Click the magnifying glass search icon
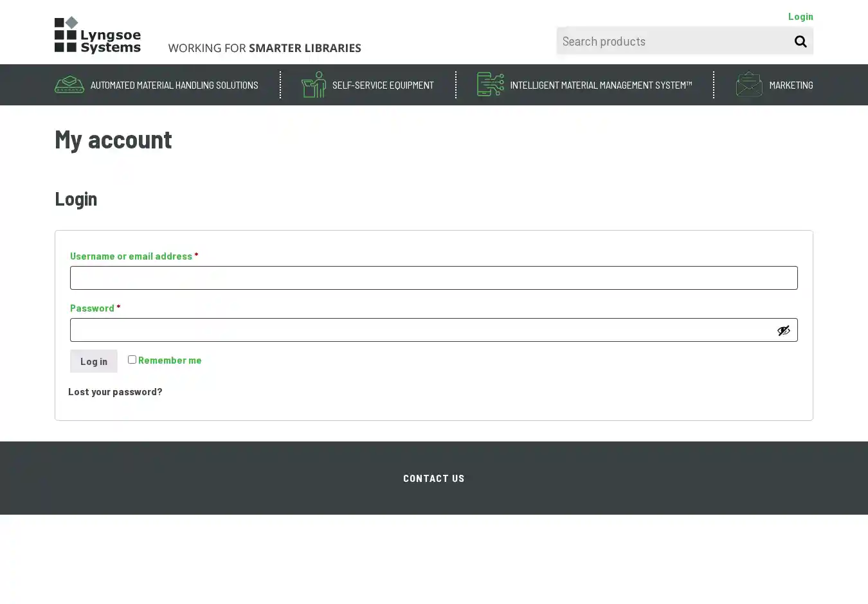This screenshot has width=868, height=604. tap(800, 41)
